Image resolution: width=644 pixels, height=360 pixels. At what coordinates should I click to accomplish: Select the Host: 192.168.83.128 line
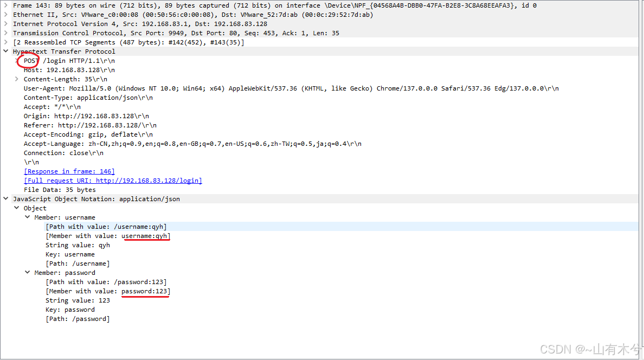[x=69, y=70]
